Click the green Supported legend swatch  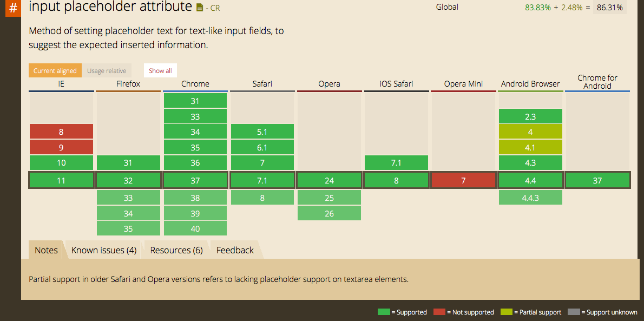384,312
